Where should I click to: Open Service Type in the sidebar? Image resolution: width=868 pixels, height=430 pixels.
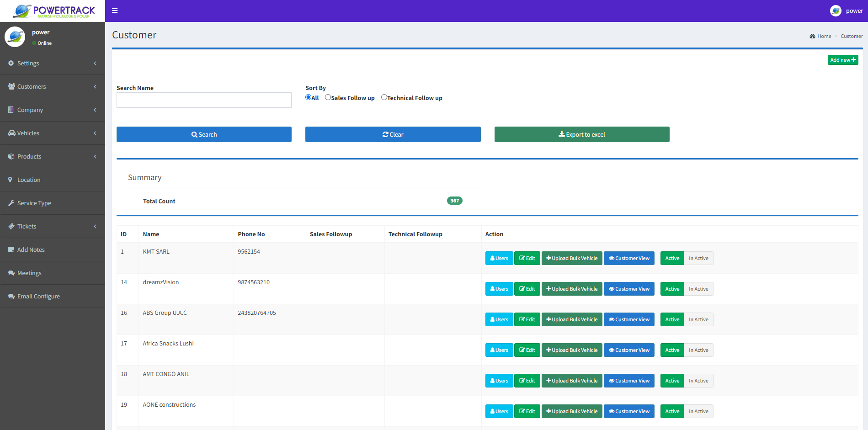pos(34,203)
